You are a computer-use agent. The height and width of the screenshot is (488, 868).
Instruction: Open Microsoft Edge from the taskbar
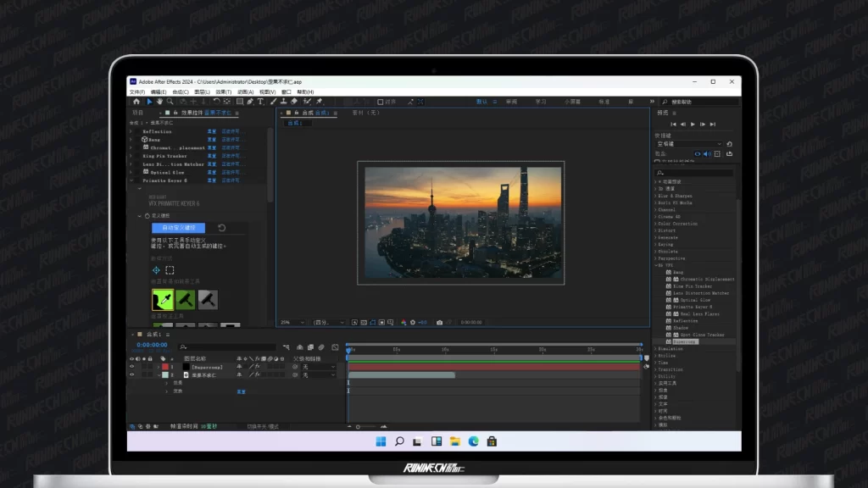(x=473, y=441)
